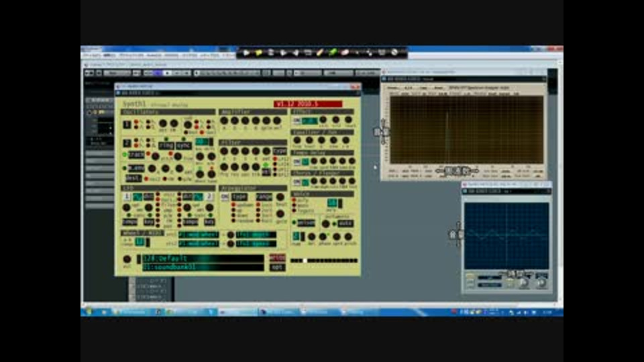Open the src2 mod wheel source dropdown
The image size is (644, 362).
coord(199,243)
